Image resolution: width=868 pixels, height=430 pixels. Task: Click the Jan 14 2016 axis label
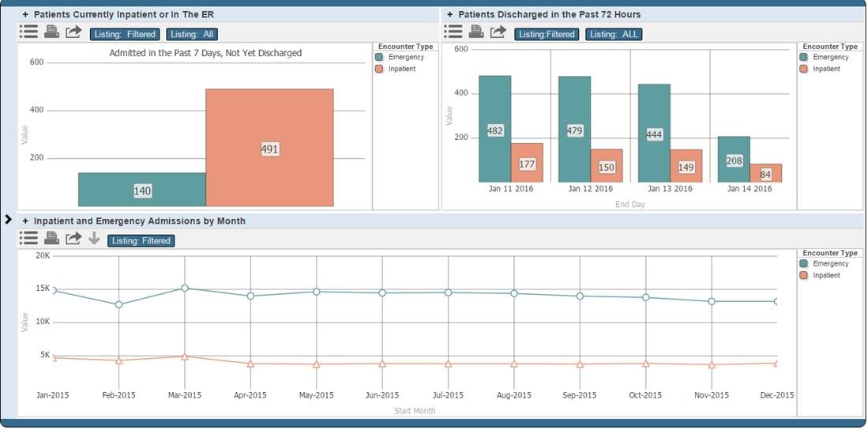(x=750, y=189)
